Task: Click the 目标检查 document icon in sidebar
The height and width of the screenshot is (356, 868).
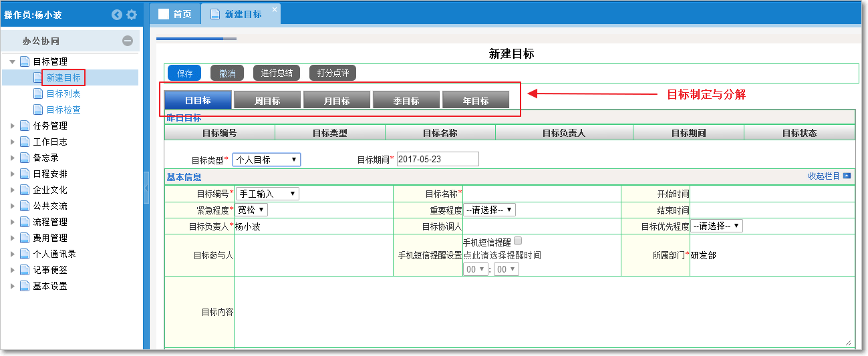Action: tap(38, 110)
